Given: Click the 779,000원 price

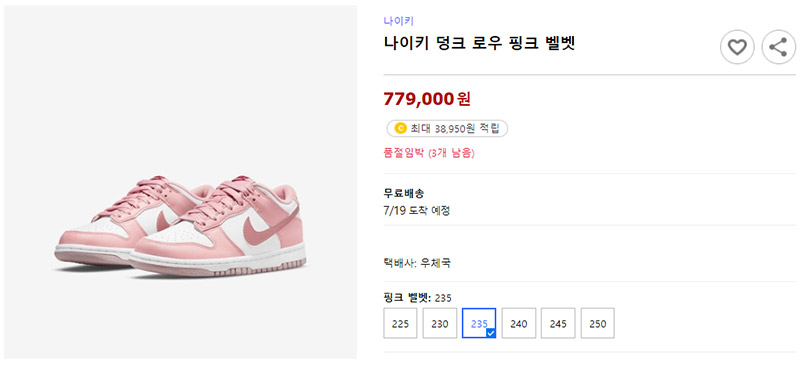Looking at the screenshot, I should click(427, 99).
